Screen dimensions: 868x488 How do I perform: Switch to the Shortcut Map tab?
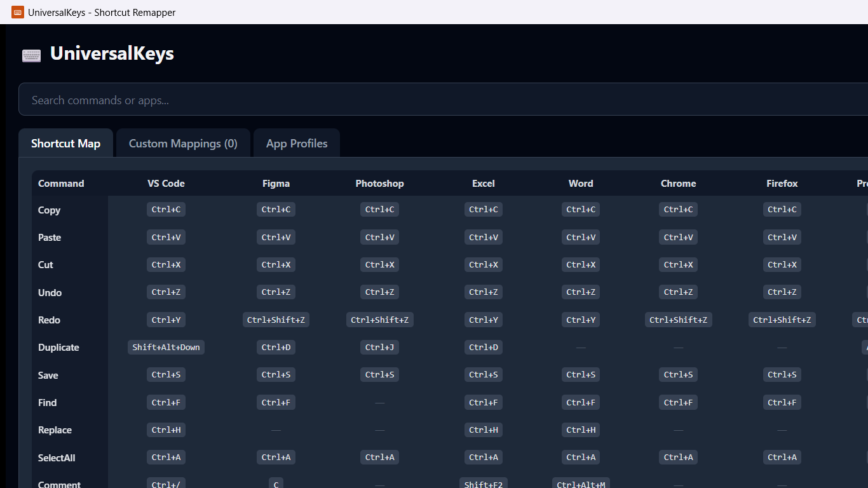click(66, 144)
